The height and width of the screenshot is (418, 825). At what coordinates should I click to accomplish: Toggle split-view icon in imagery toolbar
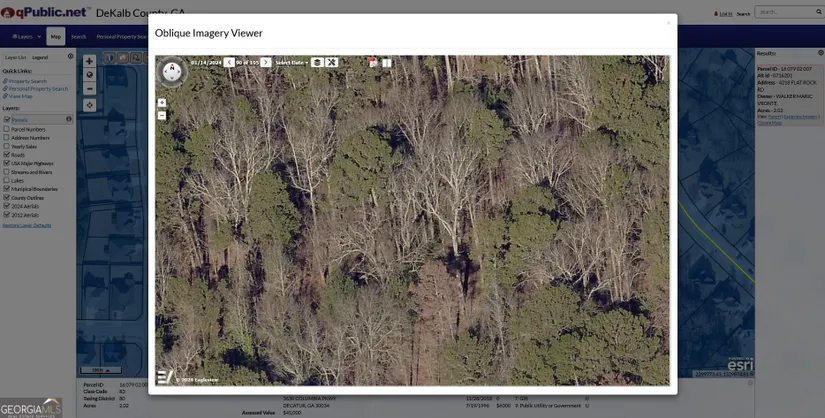pyautogui.click(x=387, y=62)
